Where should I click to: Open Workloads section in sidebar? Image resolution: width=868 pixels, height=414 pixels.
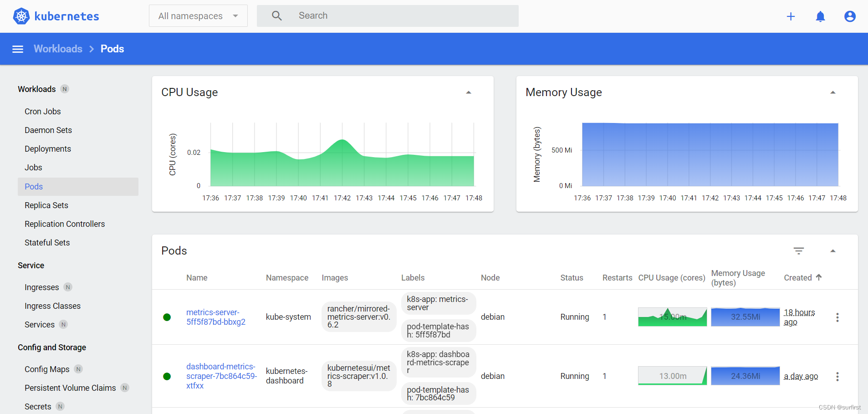[37, 89]
